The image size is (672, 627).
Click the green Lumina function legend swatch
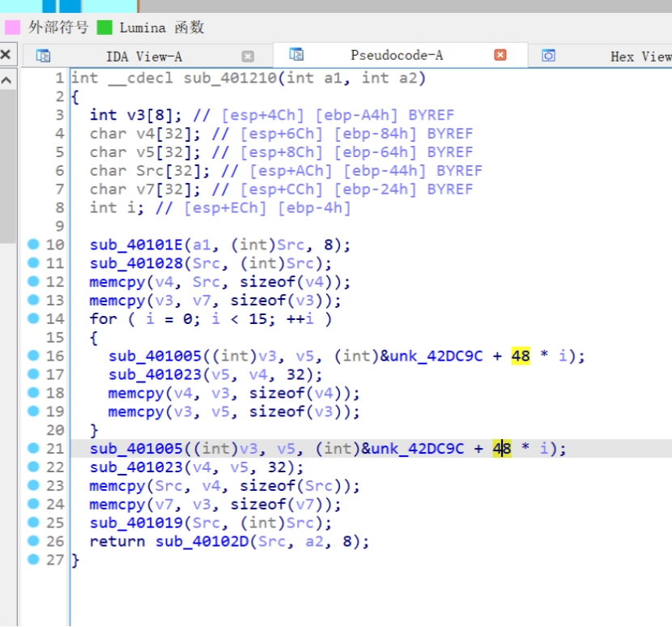[104, 28]
